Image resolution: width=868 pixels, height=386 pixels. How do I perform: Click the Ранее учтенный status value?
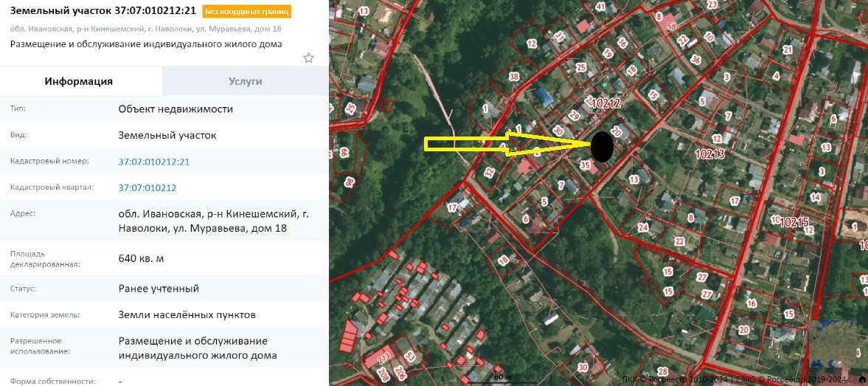pos(159,289)
